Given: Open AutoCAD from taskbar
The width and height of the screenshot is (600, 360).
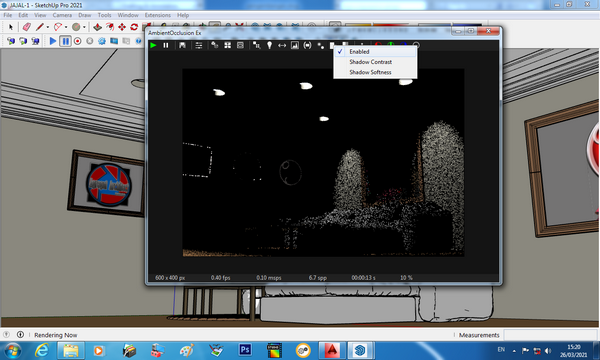Looking at the screenshot, I should pos(332,350).
